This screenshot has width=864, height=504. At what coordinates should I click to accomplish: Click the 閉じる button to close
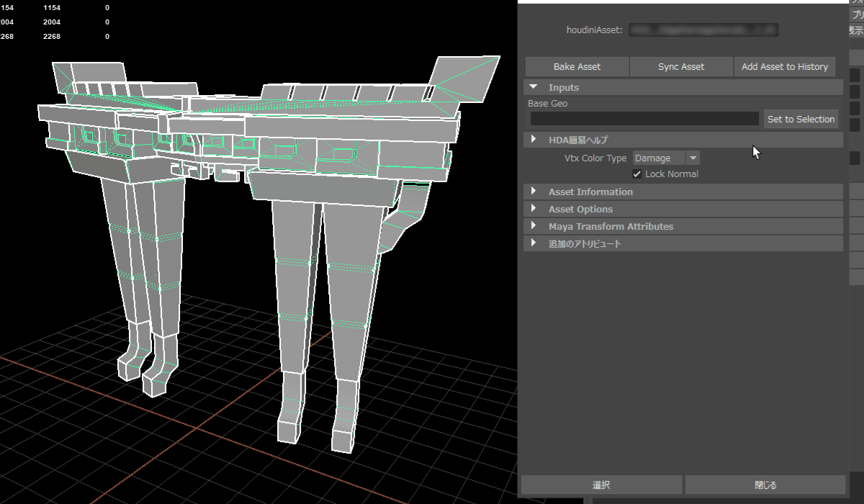(765, 485)
